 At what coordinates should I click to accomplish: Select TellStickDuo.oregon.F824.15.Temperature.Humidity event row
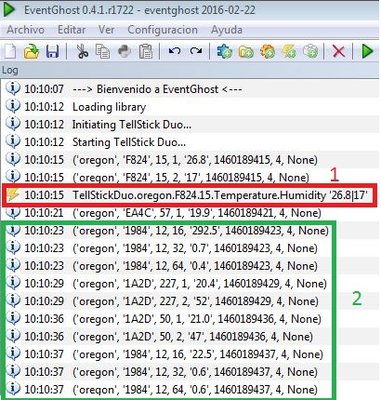click(190, 195)
